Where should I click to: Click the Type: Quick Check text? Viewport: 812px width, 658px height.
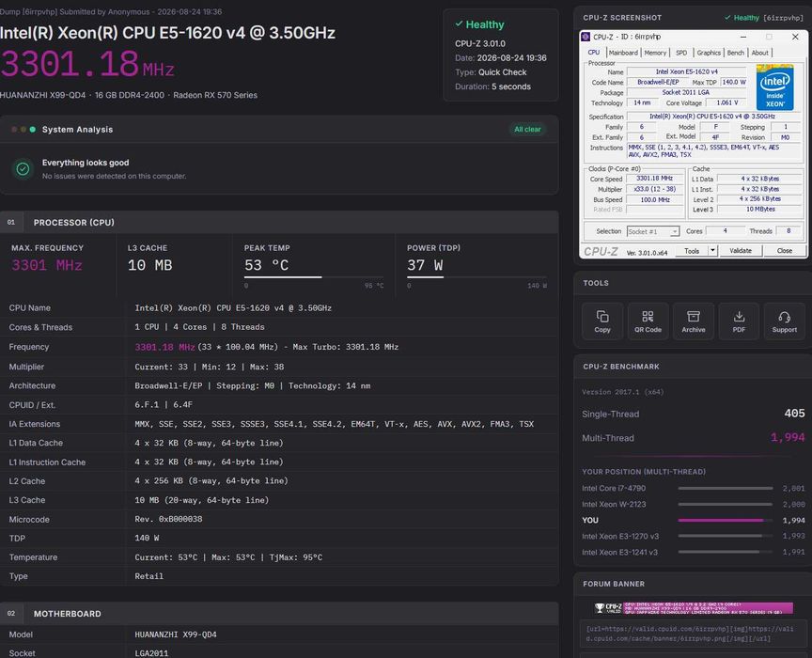click(491, 72)
